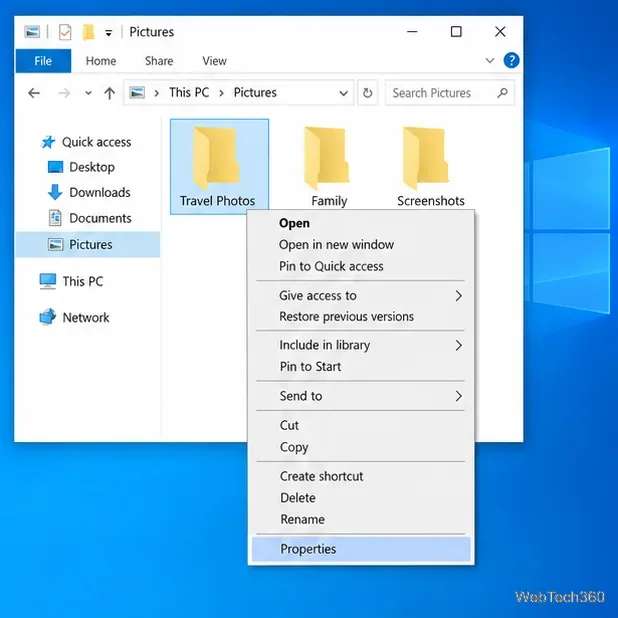Click the chevron between This PC and Pictures

(x=222, y=93)
